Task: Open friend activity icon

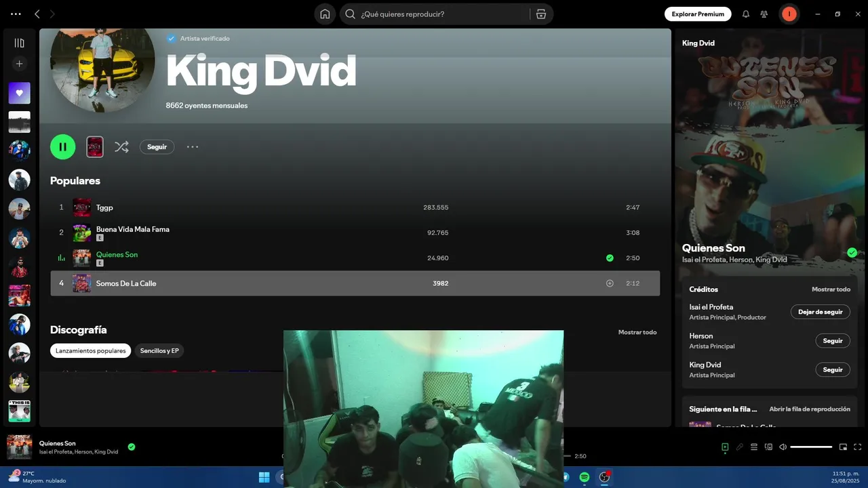Action: pyautogui.click(x=764, y=14)
